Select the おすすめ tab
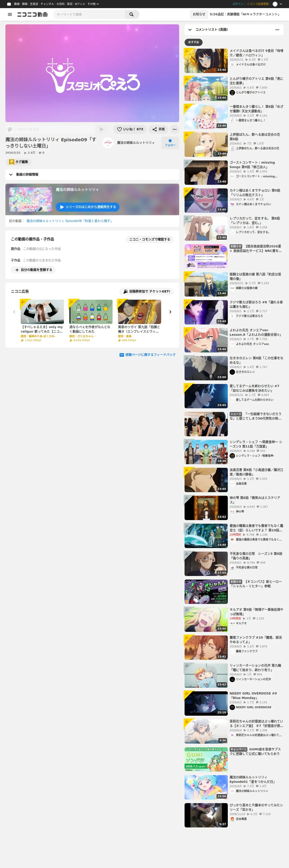Viewport: 289px width, 868px height. tap(193, 42)
